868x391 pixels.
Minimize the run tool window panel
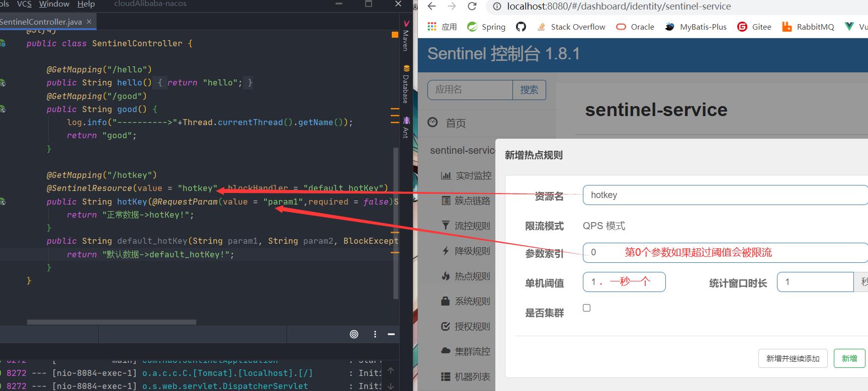tap(391, 334)
